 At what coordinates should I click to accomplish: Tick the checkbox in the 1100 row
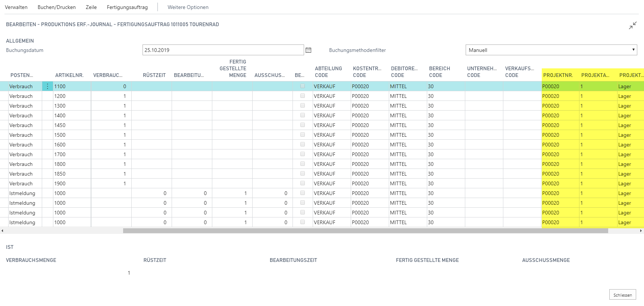pyautogui.click(x=303, y=86)
